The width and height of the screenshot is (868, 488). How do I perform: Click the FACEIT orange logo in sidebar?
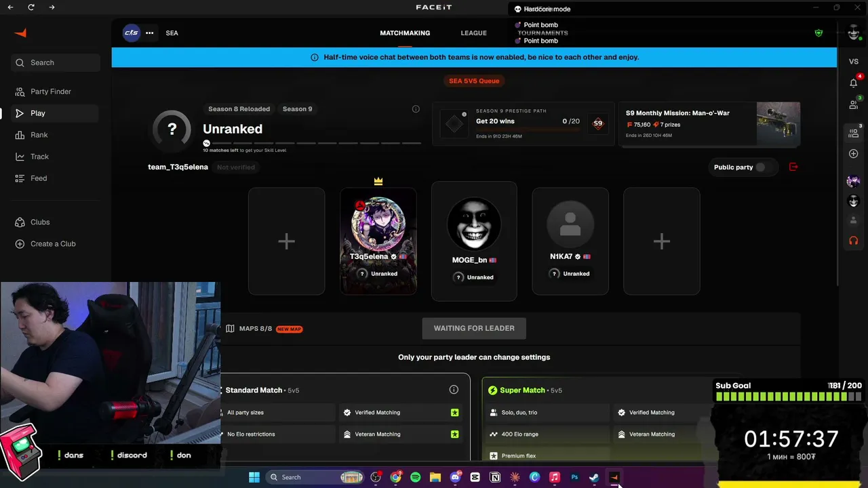pos(20,33)
